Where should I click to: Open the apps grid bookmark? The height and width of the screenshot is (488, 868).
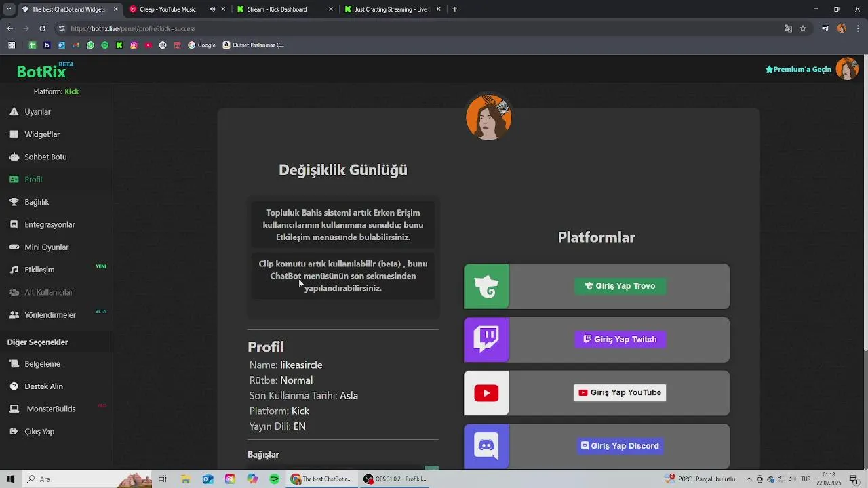point(12,45)
